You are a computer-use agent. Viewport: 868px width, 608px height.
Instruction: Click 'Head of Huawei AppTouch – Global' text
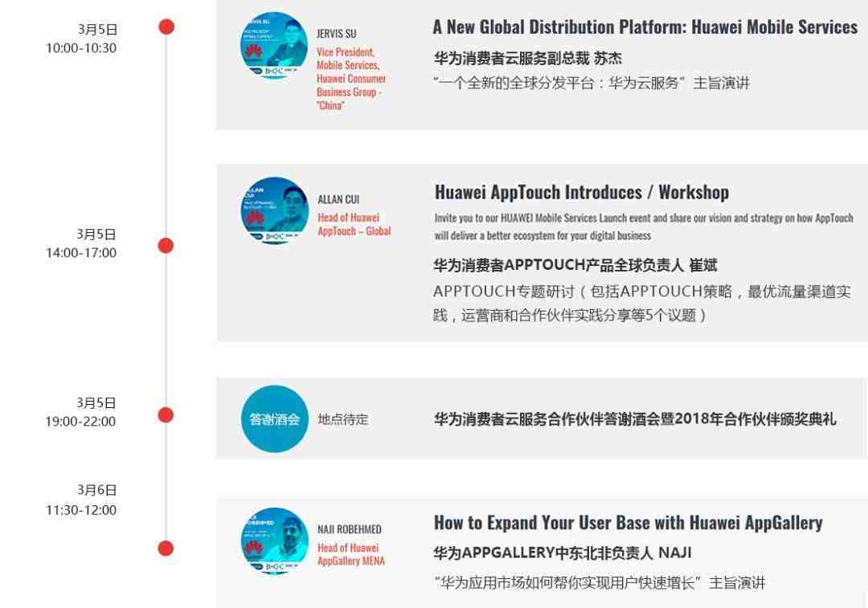click(x=354, y=224)
